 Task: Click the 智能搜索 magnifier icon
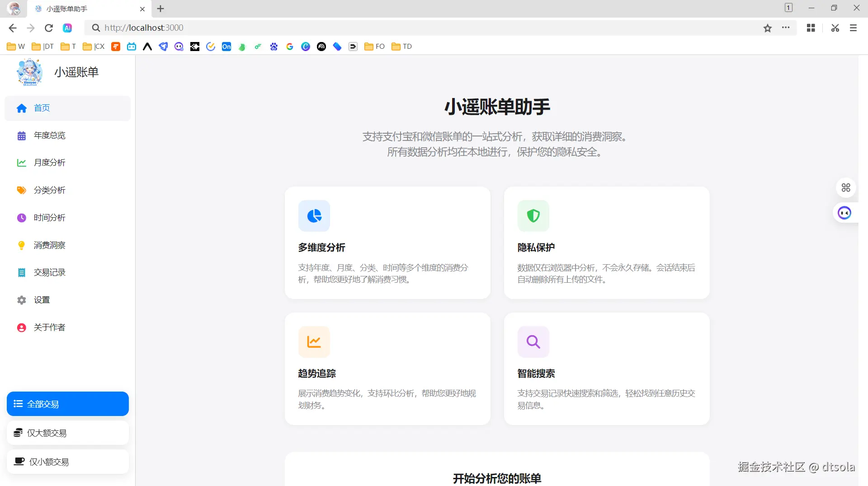tap(533, 342)
